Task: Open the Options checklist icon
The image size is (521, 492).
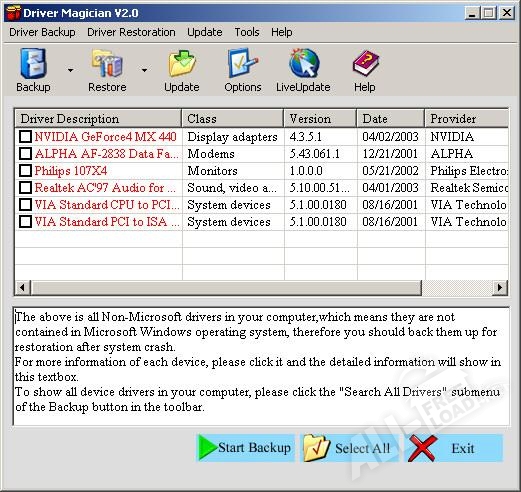Action: (243, 63)
